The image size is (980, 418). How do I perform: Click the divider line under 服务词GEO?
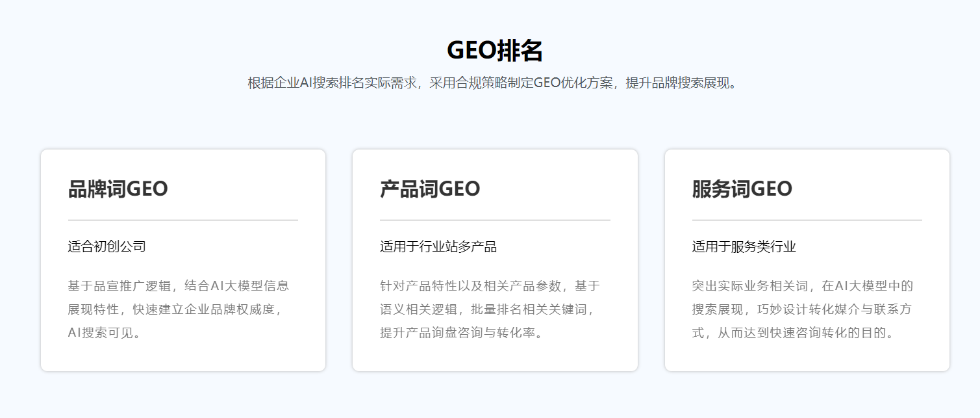(x=807, y=220)
